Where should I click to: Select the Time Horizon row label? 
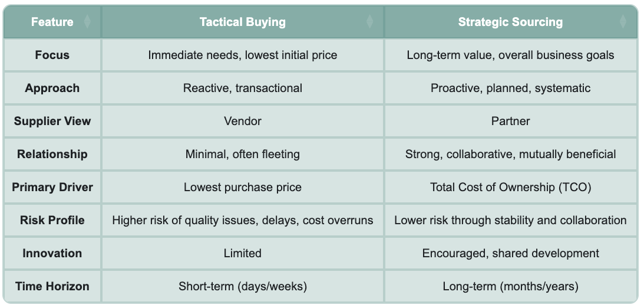point(52,286)
